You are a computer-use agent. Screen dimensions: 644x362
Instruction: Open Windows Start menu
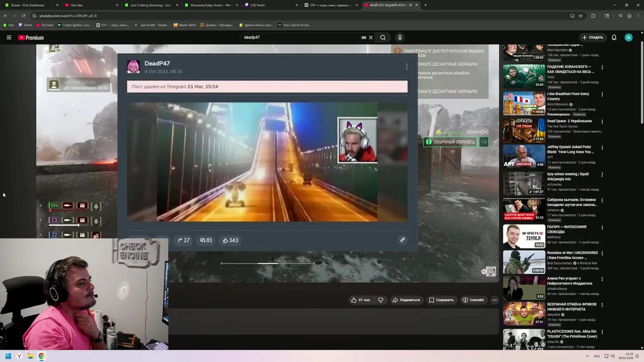8,356
